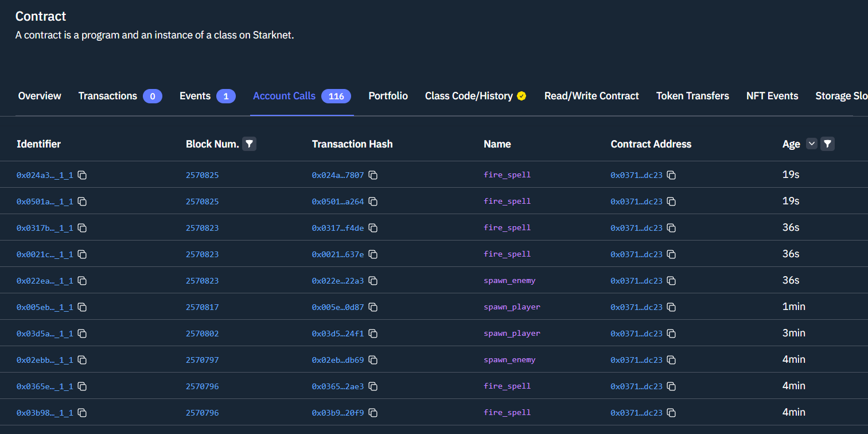
Task: Open contract address in 0x005e...0d87 row
Action: [x=636, y=307]
